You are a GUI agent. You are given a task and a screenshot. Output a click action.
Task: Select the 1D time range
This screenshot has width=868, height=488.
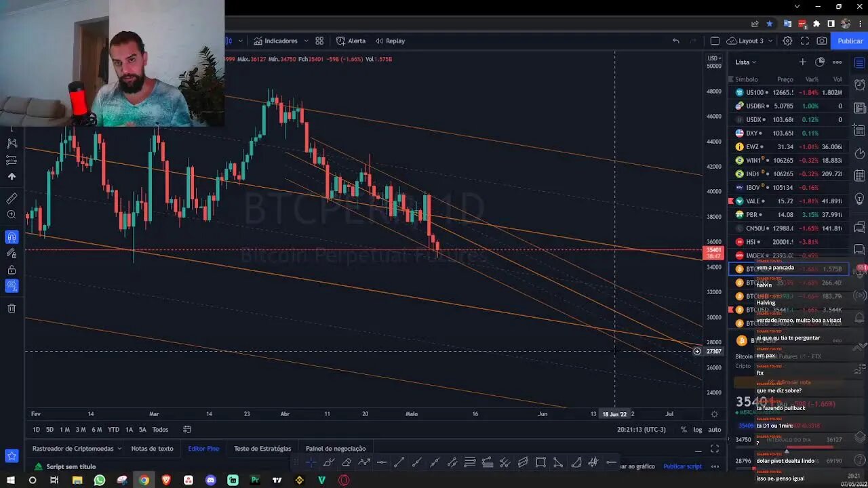click(x=37, y=430)
